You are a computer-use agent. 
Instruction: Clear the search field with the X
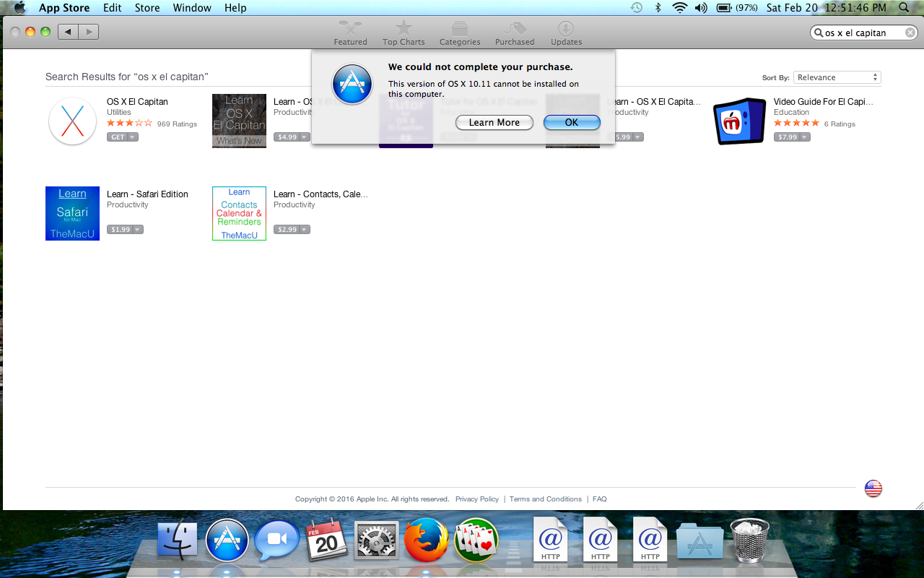(x=911, y=33)
